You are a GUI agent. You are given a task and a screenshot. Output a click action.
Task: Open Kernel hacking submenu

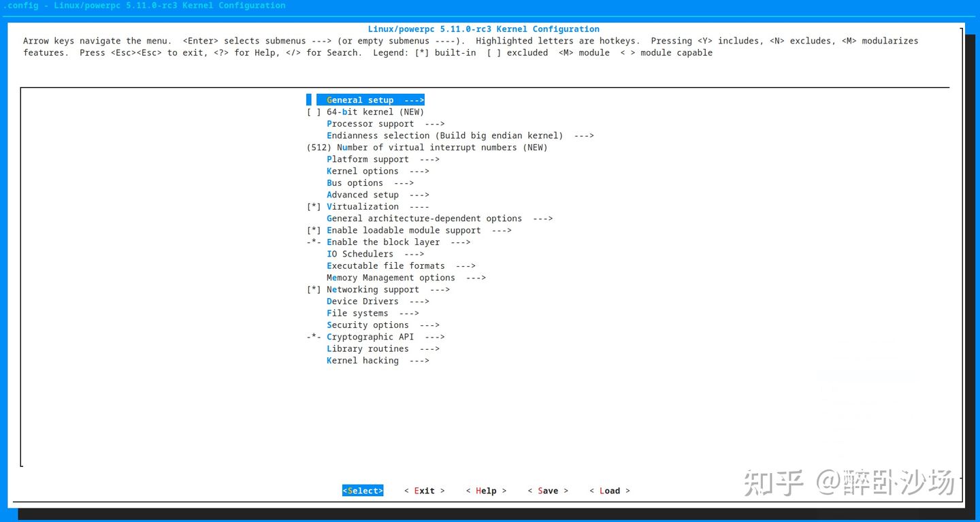pos(378,361)
